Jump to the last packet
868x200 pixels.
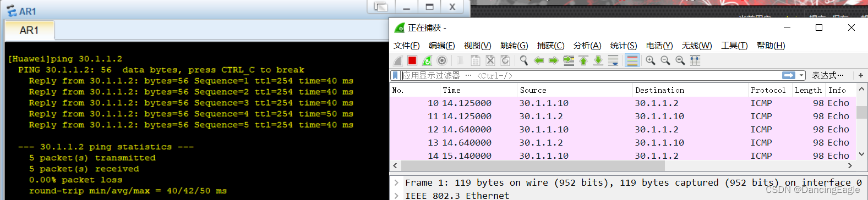(598, 60)
